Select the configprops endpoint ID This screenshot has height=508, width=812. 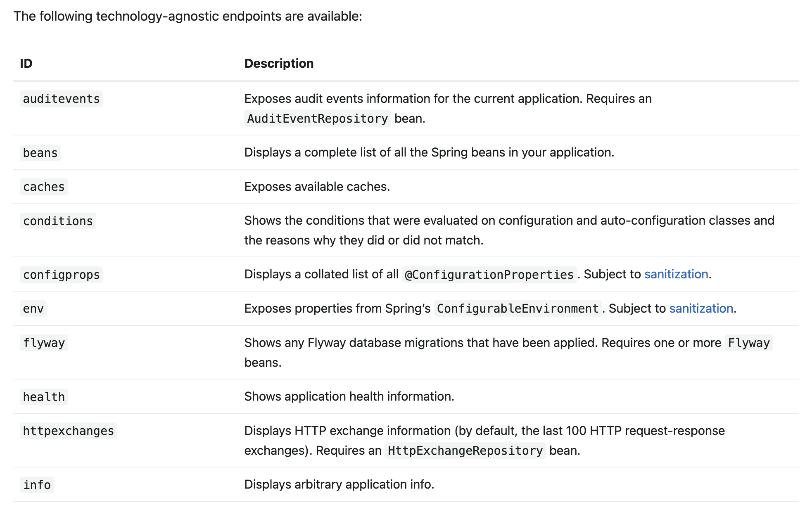tap(61, 275)
